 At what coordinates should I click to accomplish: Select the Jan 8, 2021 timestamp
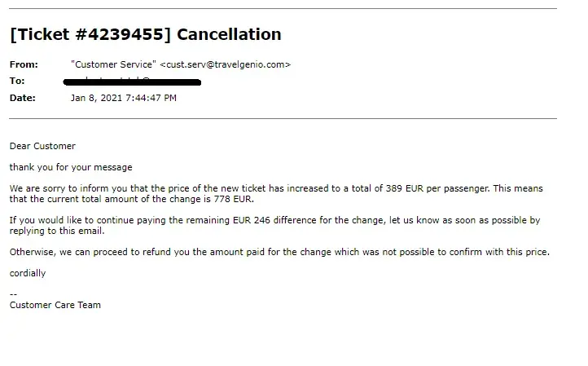[124, 98]
